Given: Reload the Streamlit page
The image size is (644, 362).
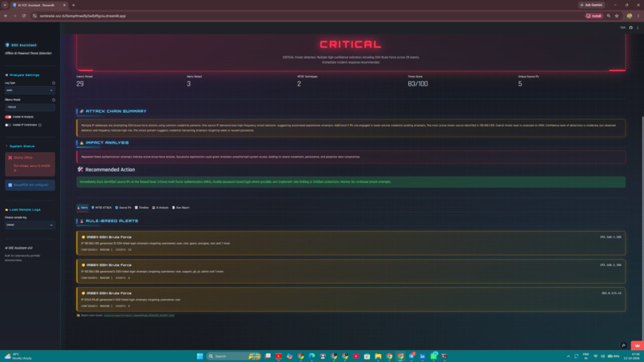Looking at the screenshot, I should [x=24, y=16].
